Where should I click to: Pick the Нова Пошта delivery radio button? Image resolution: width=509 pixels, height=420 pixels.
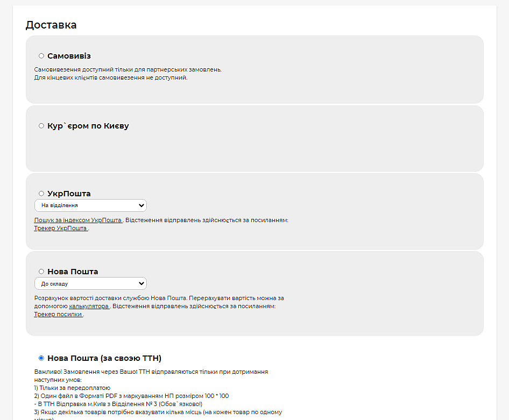point(41,272)
